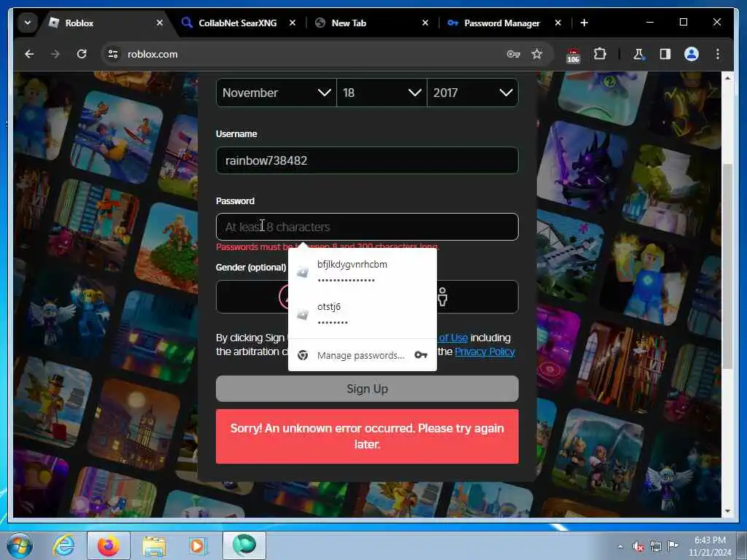Switch to CollabNet SearXNG tab
The width and height of the screenshot is (747, 560).
click(238, 23)
